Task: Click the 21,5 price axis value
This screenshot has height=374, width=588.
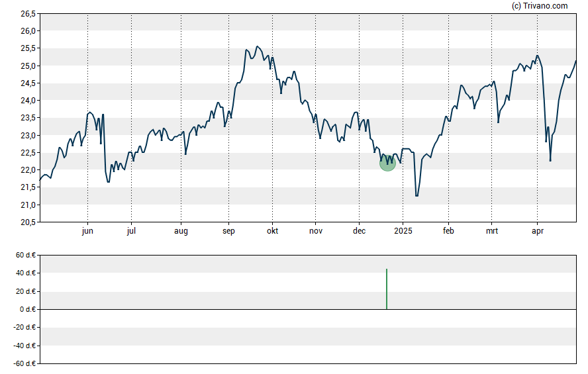Action: (x=28, y=187)
